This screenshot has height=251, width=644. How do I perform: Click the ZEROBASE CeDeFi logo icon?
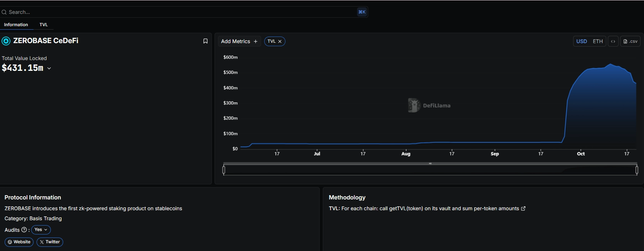(x=6, y=41)
